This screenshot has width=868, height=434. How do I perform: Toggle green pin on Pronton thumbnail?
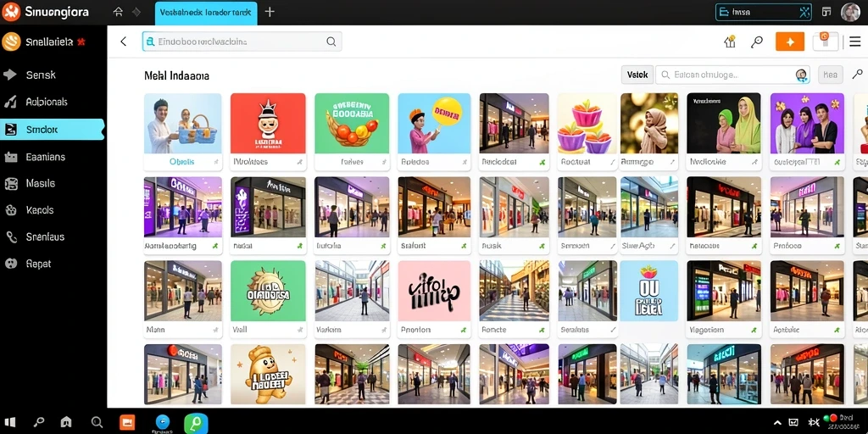click(465, 330)
